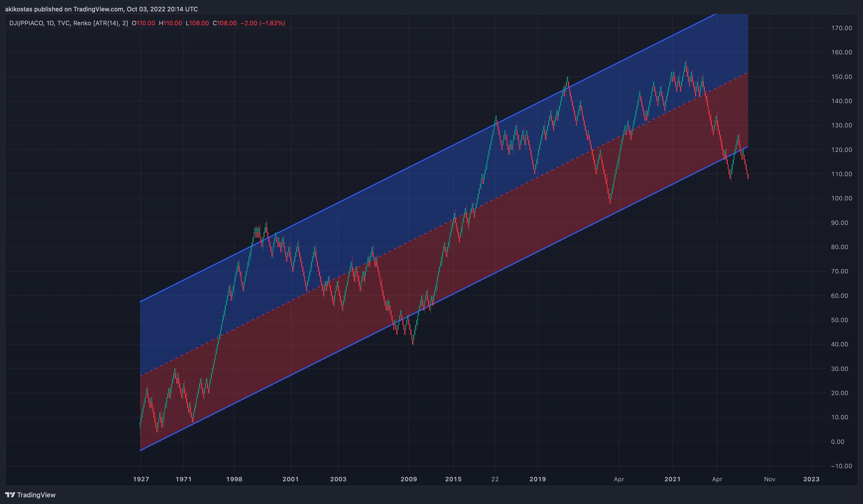The height and width of the screenshot is (504, 863).
Task: Click the 170.00 price axis label
Action: [841, 28]
